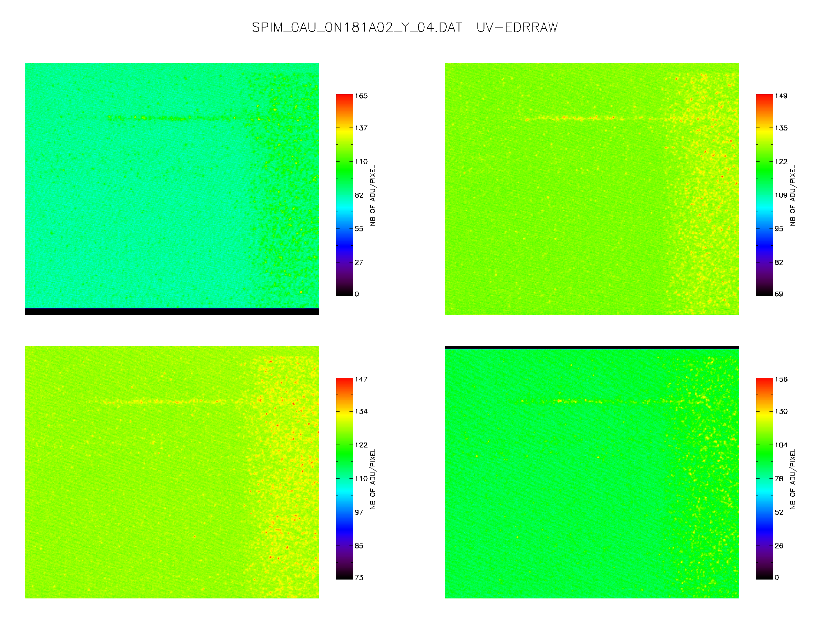Click the 149 maximum color bar value

click(x=781, y=96)
